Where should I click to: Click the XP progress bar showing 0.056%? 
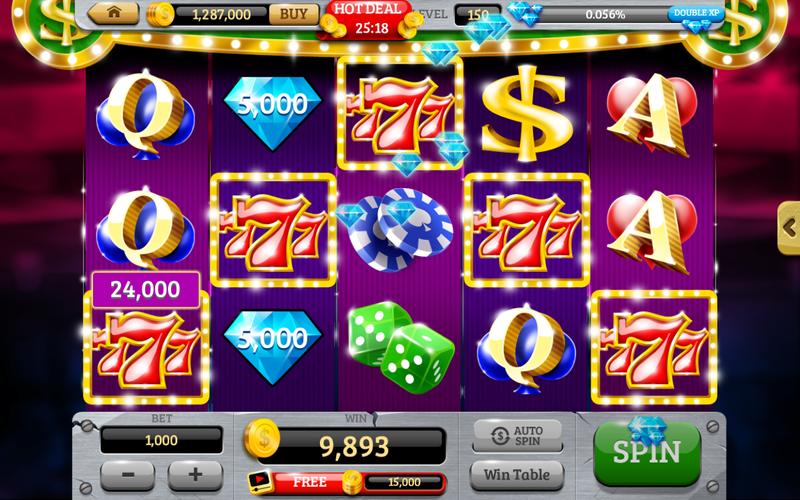[x=605, y=14]
